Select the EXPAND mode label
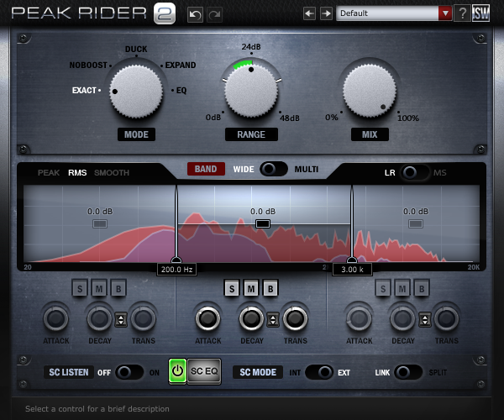This screenshot has height=420, width=504. tap(181, 66)
